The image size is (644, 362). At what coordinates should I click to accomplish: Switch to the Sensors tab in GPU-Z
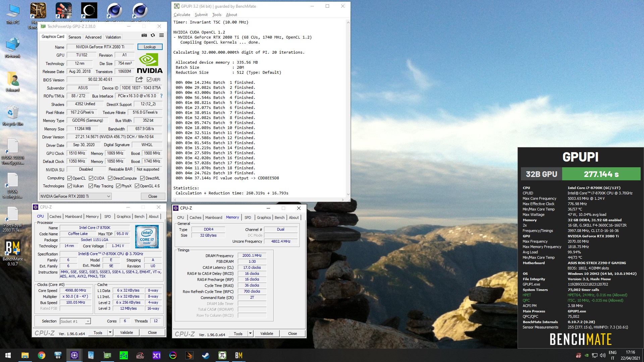point(74,37)
